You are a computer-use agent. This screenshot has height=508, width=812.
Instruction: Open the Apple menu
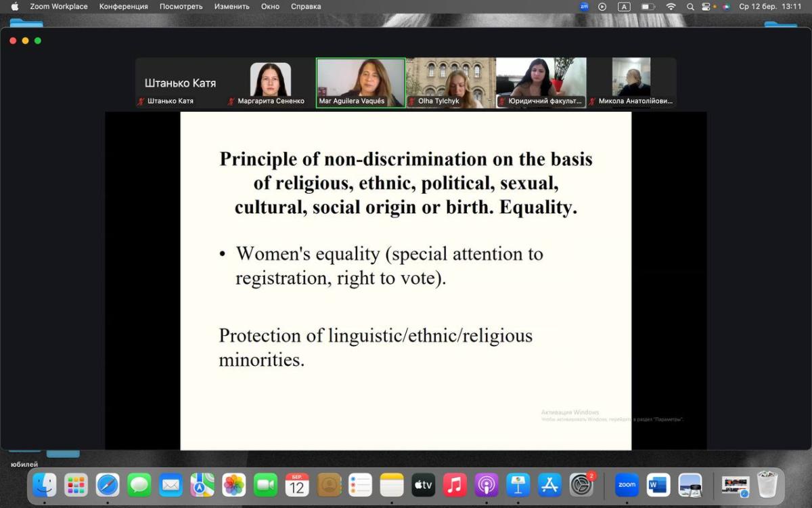pyautogui.click(x=15, y=7)
